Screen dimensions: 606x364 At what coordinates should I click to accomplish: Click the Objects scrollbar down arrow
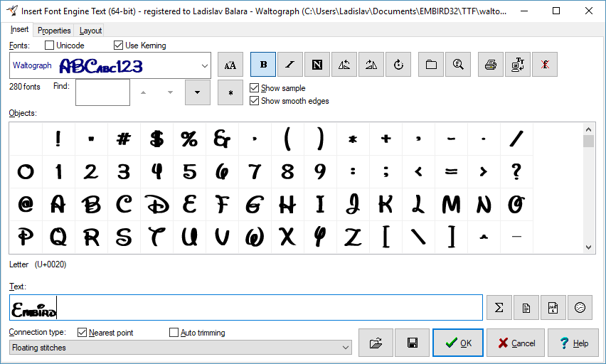tap(589, 247)
